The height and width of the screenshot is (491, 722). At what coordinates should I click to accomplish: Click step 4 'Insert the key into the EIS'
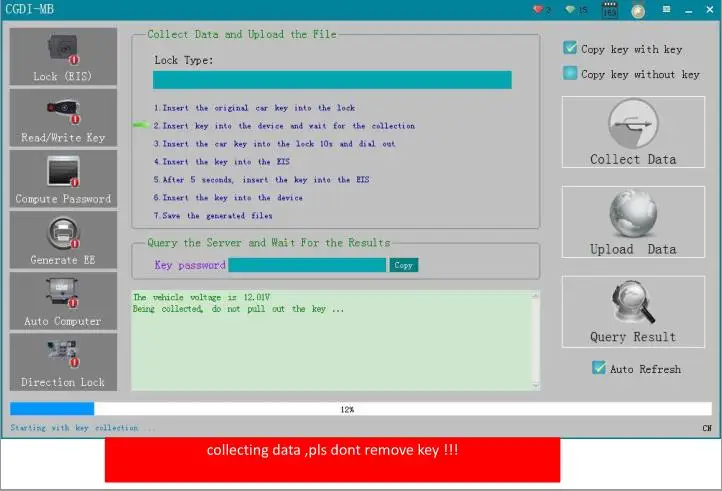point(221,162)
